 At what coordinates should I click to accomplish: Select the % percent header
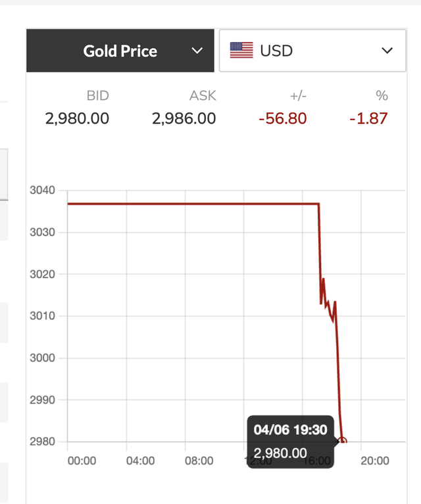(x=382, y=96)
